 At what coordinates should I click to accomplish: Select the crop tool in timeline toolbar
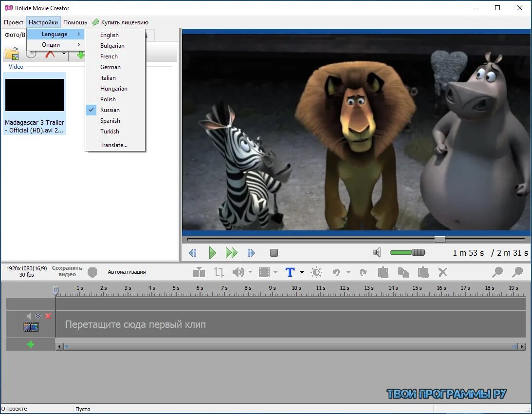pos(219,272)
